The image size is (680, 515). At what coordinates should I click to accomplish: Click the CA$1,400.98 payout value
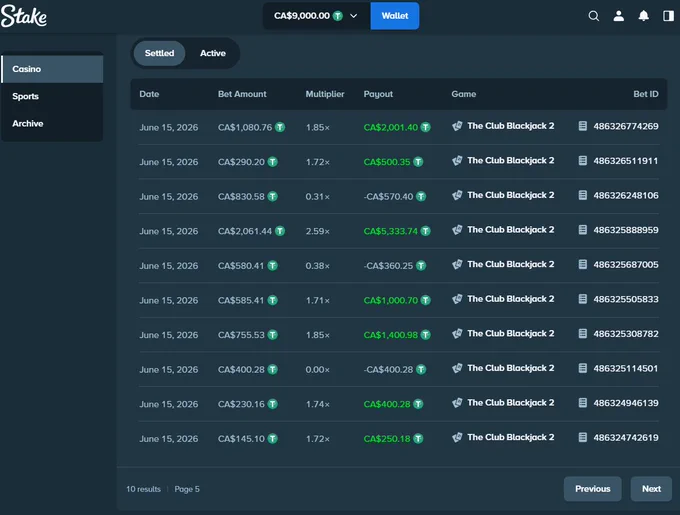391,335
